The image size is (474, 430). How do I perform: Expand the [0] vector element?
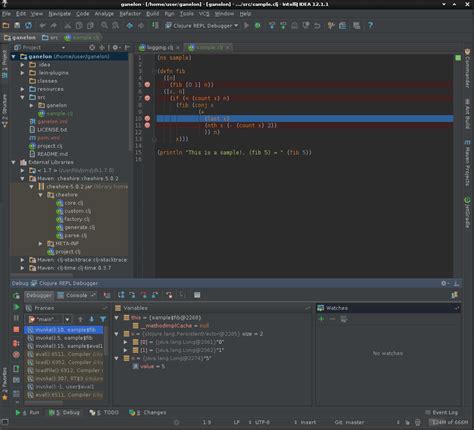125,342
